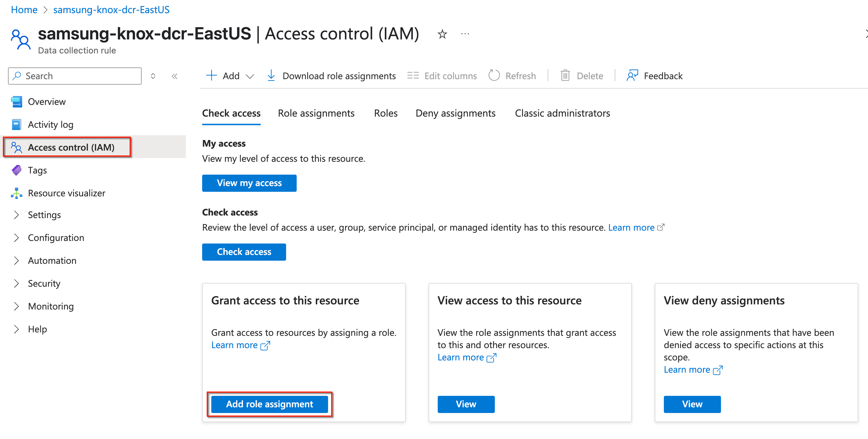Open Tags in the sidebar

pyautogui.click(x=37, y=170)
